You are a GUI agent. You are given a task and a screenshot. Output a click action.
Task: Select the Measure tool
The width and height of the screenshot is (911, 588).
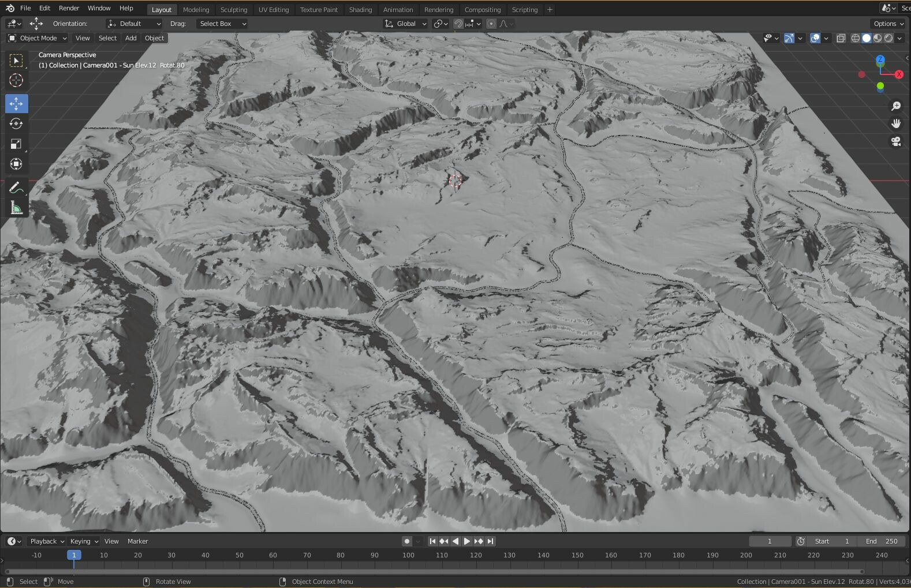16,208
